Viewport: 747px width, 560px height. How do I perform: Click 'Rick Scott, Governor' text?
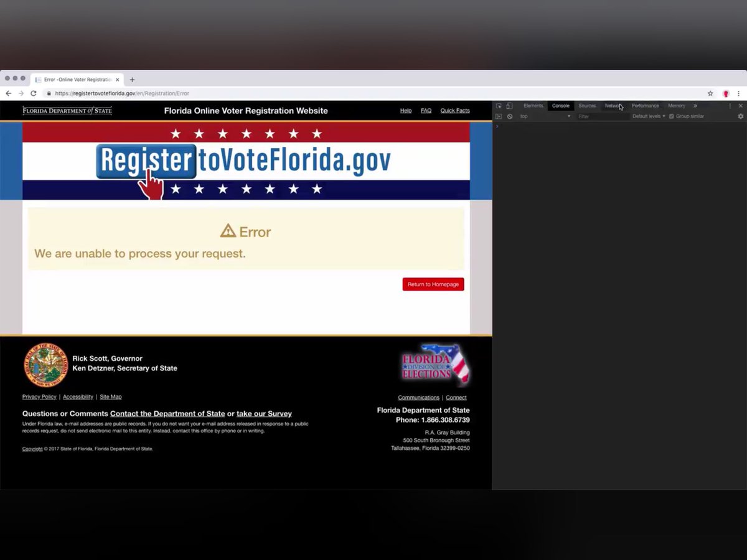pyautogui.click(x=108, y=358)
